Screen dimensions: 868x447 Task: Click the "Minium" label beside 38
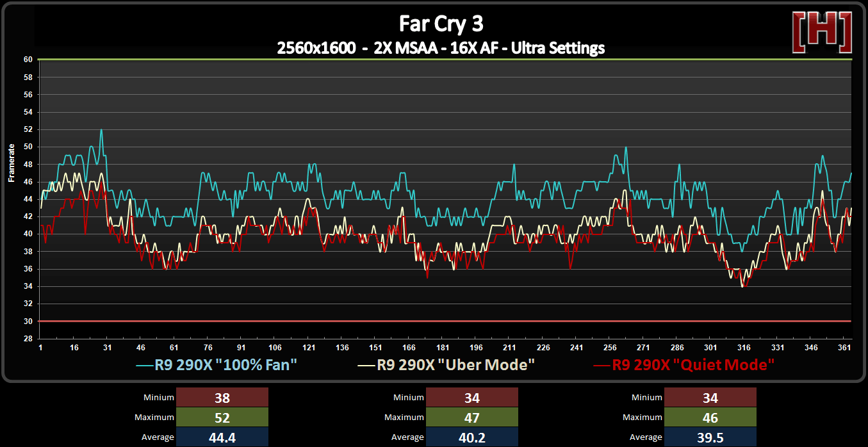point(159,398)
